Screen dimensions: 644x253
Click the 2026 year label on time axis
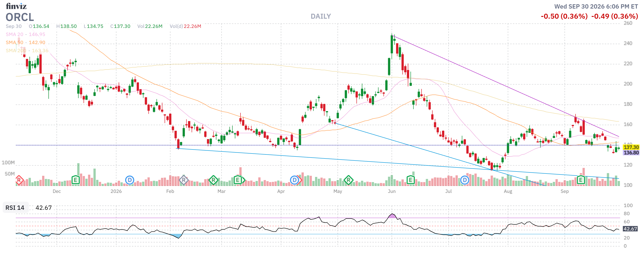(x=116, y=191)
